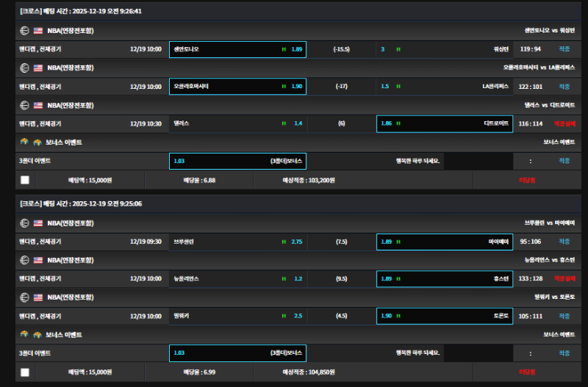The image size is (588, 387).
Task: Click US flag icon in Oklahoma City vs LA Clippers header
Action: 37,68
